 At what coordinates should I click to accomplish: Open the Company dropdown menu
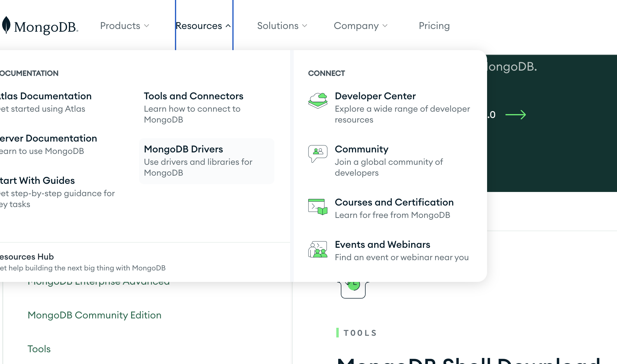tap(360, 26)
